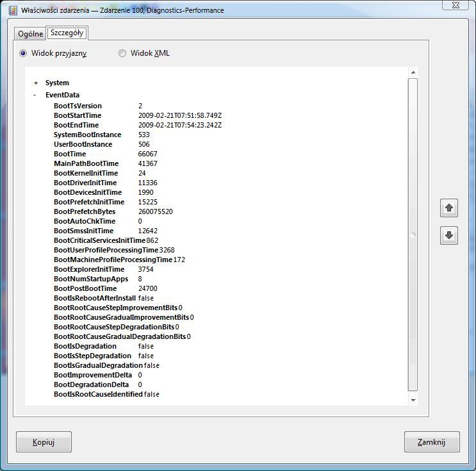Expand the System node
The height and width of the screenshot is (471, 476).
click(36, 83)
